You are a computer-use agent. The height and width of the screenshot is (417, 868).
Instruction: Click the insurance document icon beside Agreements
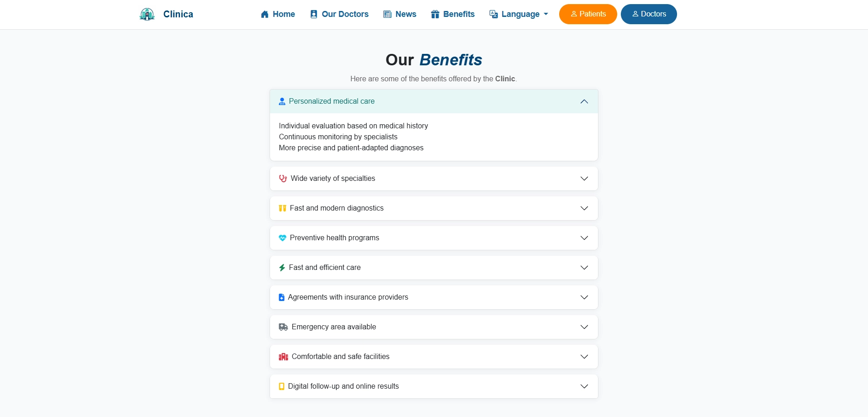coord(281,297)
